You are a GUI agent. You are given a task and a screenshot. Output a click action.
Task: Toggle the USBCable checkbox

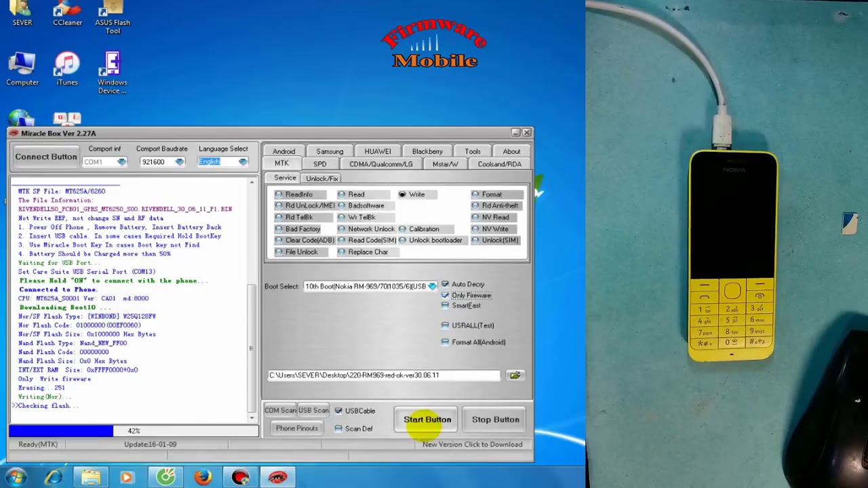pos(338,411)
